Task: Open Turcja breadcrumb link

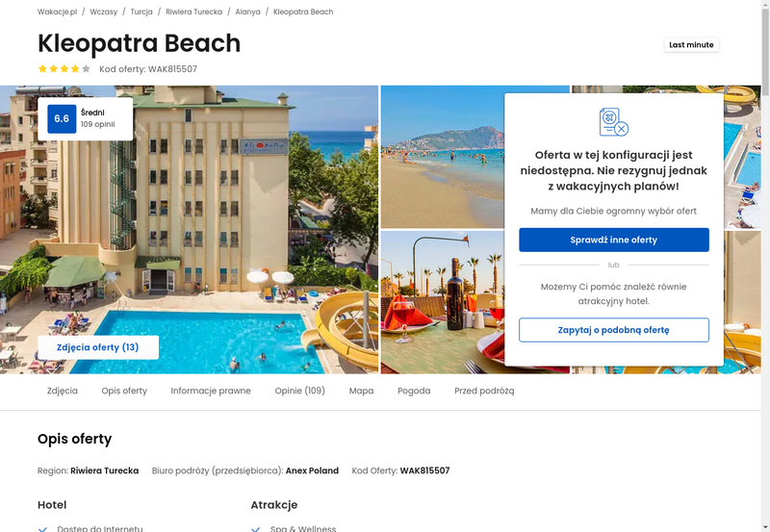Action: point(141,12)
